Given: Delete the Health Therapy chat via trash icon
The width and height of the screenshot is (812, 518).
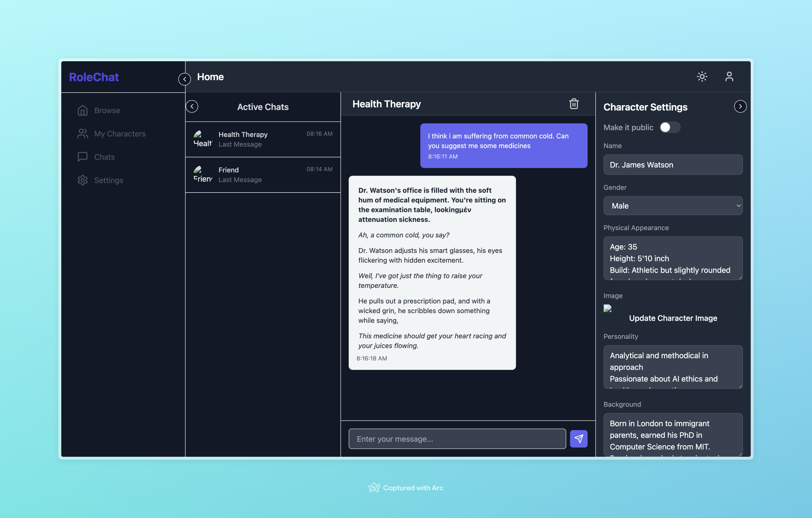Looking at the screenshot, I should click(574, 104).
